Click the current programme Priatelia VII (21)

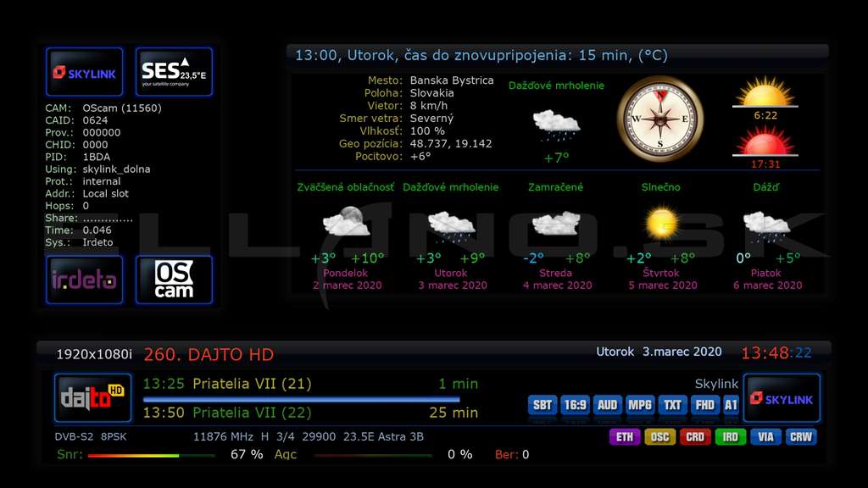point(252,384)
